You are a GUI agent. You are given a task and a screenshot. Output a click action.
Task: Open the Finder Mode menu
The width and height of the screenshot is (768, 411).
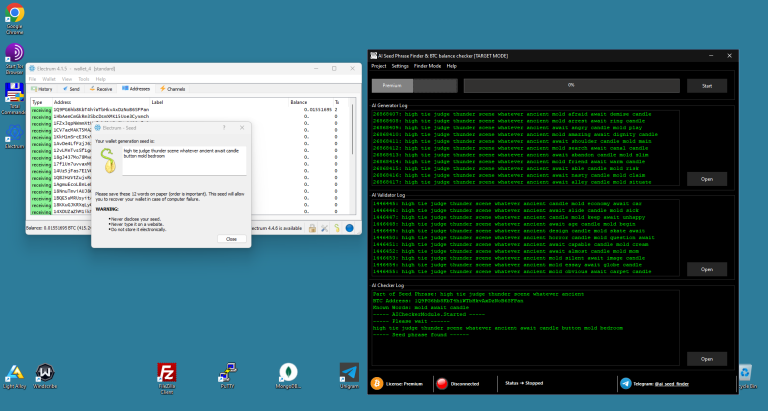428,65
